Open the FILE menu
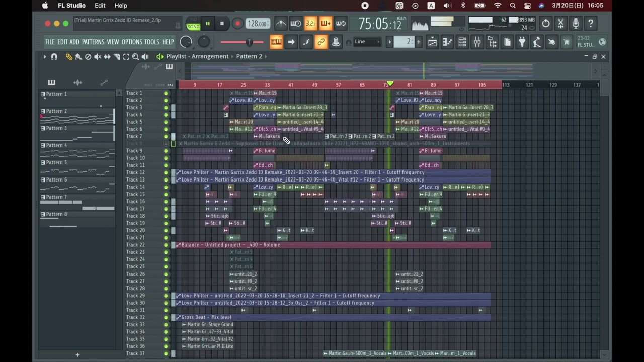Image resolution: width=644 pixels, height=362 pixels. tap(50, 42)
